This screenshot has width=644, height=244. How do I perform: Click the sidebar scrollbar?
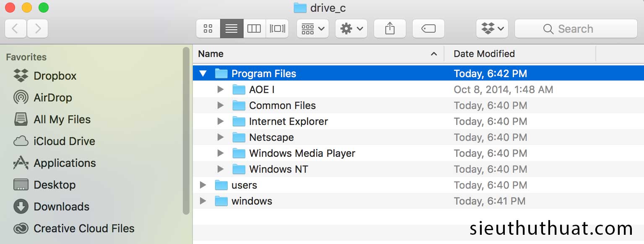click(x=187, y=131)
